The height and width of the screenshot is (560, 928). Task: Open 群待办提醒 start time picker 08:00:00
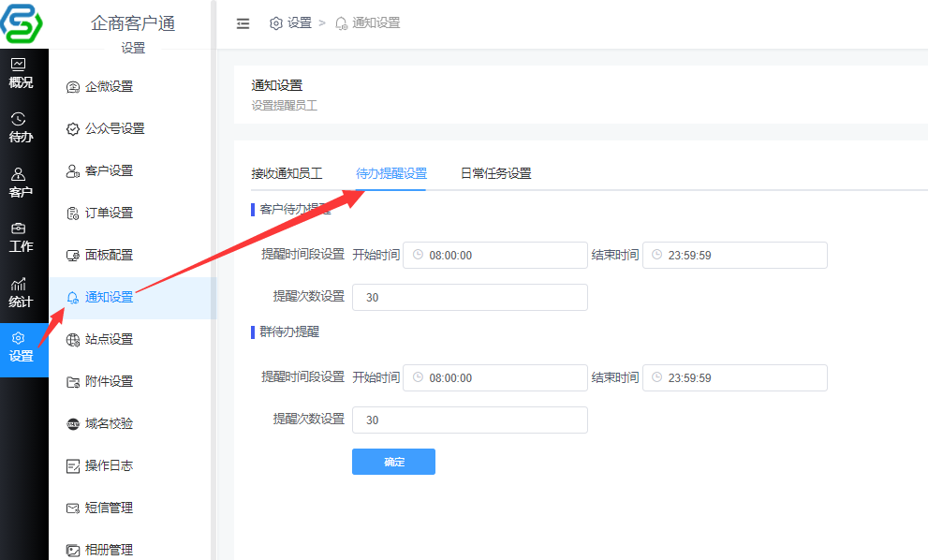(495, 377)
